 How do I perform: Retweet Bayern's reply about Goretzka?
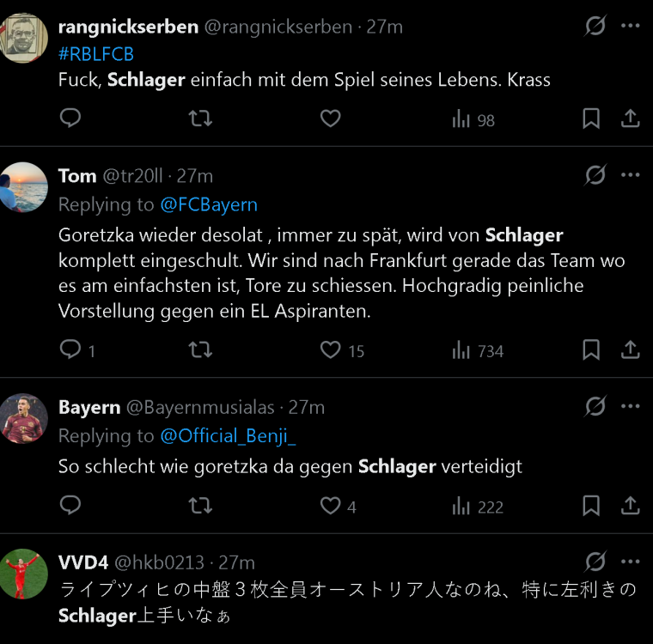click(200, 506)
